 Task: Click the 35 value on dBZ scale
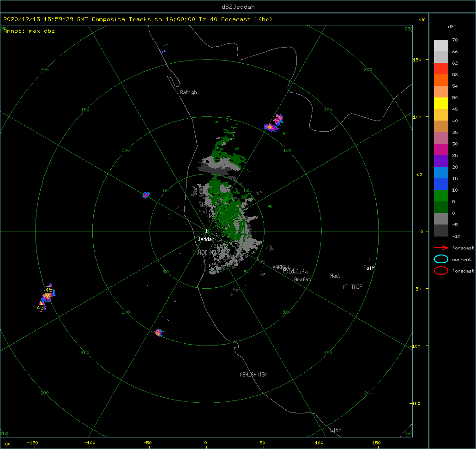click(455, 133)
